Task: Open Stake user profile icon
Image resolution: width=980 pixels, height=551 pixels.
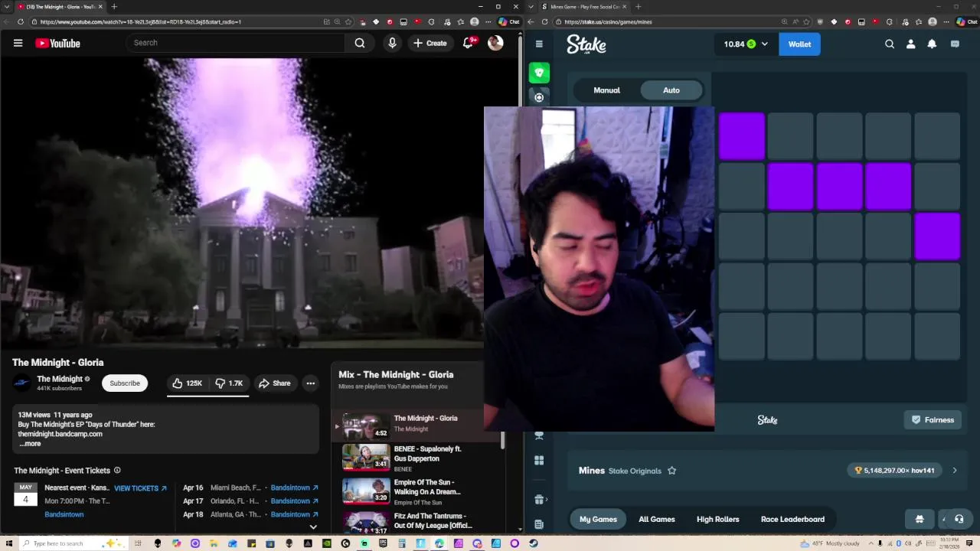Action: coord(910,44)
